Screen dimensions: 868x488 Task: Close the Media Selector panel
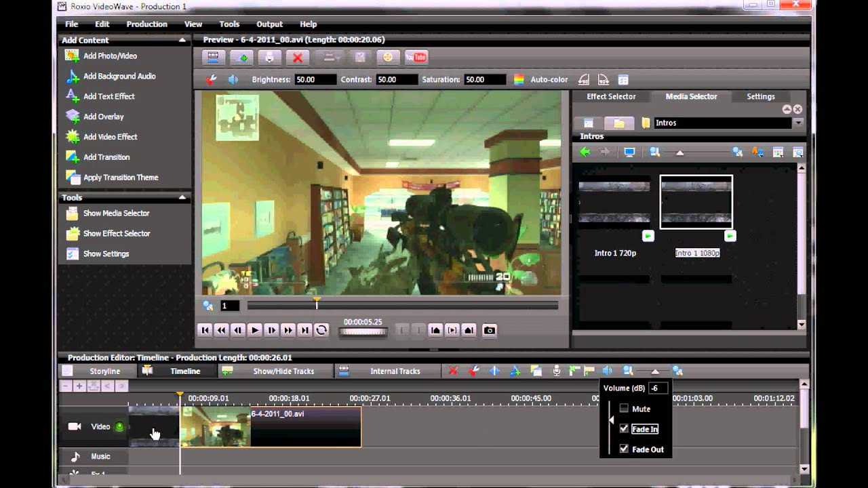pyautogui.click(x=797, y=109)
